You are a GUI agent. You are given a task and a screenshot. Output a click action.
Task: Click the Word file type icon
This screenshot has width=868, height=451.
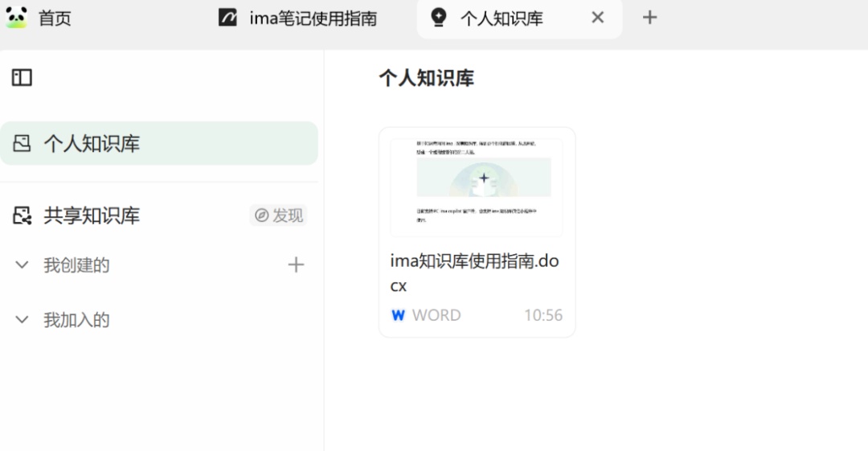click(x=398, y=315)
